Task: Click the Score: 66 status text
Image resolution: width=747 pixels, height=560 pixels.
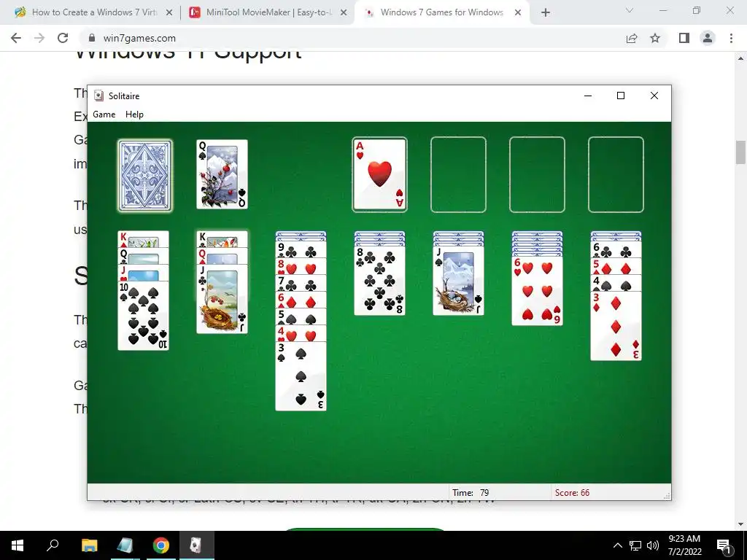Action: click(x=572, y=493)
